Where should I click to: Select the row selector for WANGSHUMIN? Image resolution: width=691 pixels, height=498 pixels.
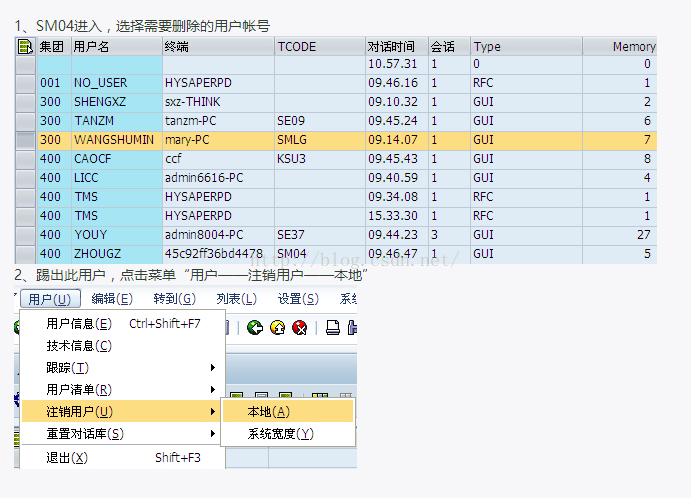[x=25, y=140]
